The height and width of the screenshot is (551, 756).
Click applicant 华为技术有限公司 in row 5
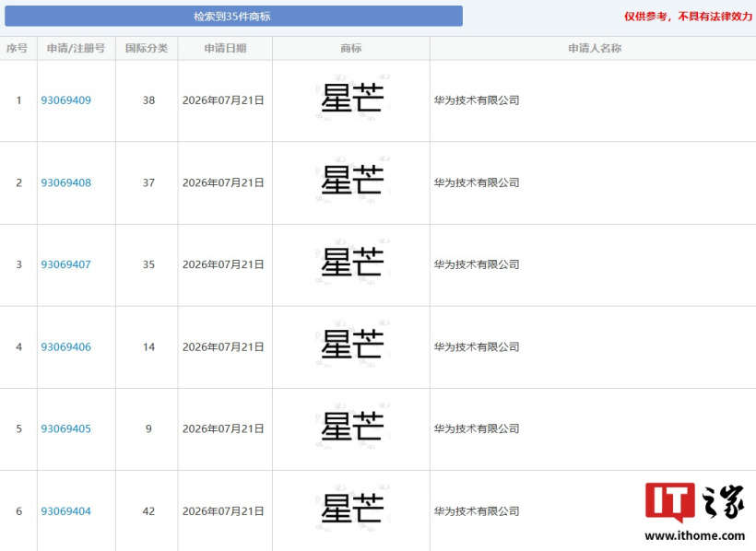click(x=477, y=429)
